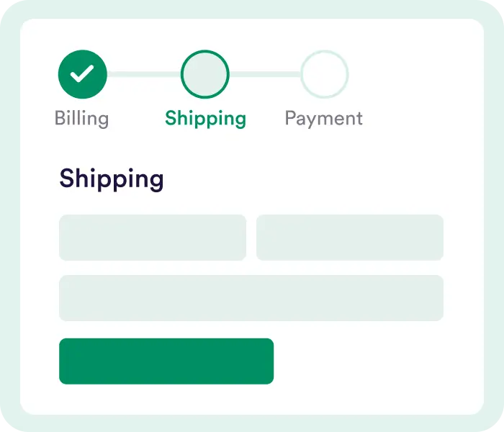Click the gray "Payment" text
This screenshot has height=432, width=504.
[x=324, y=118]
